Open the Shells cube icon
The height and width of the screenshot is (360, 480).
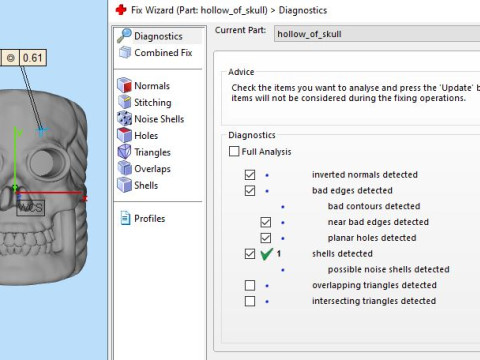[124, 185]
